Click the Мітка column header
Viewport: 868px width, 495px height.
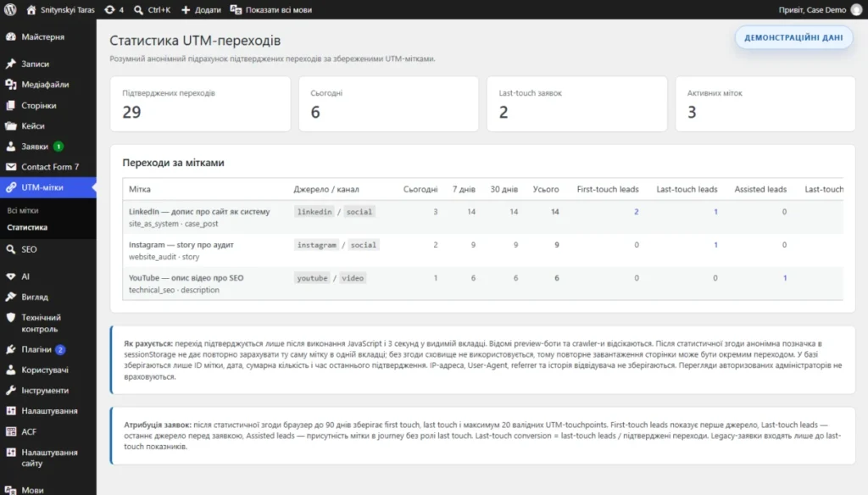point(140,189)
